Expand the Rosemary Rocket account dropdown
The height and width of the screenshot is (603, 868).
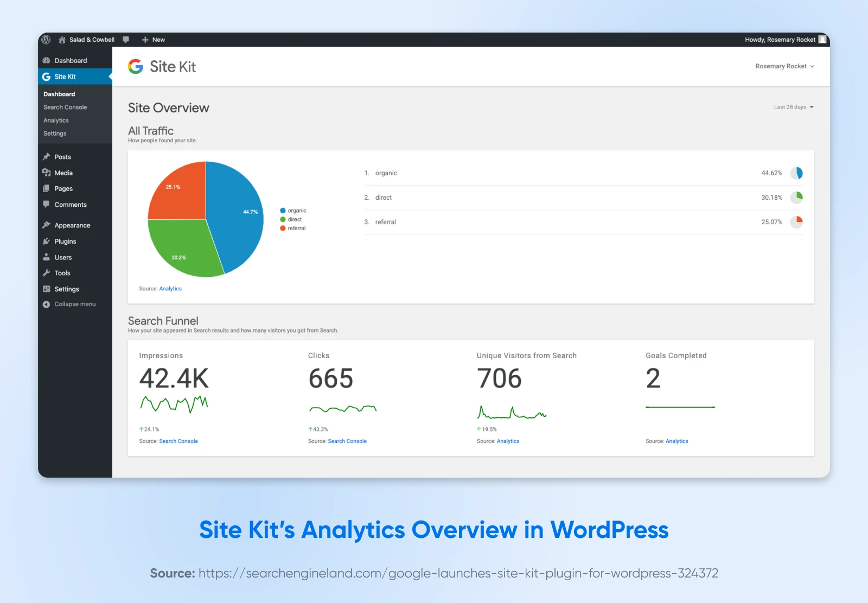pos(784,66)
